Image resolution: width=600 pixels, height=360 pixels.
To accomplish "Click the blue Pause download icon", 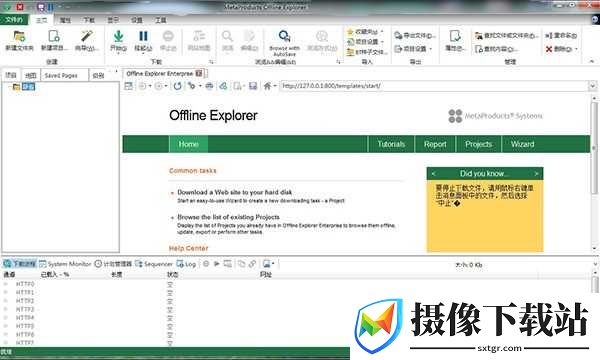I will tap(143, 36).
